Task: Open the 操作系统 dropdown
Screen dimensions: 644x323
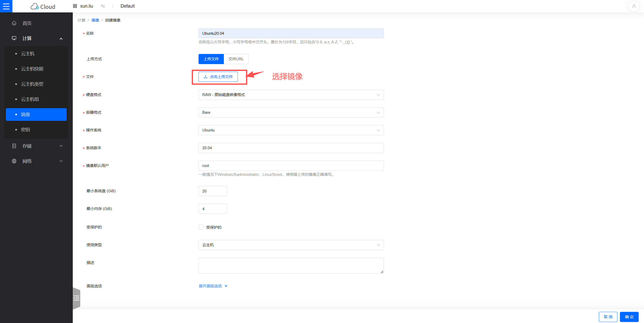Action: point(291,130)
